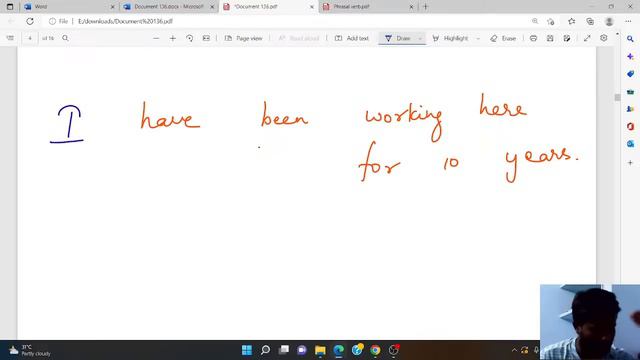
Task: Open the Page view options
Action: tap(244, 38)
